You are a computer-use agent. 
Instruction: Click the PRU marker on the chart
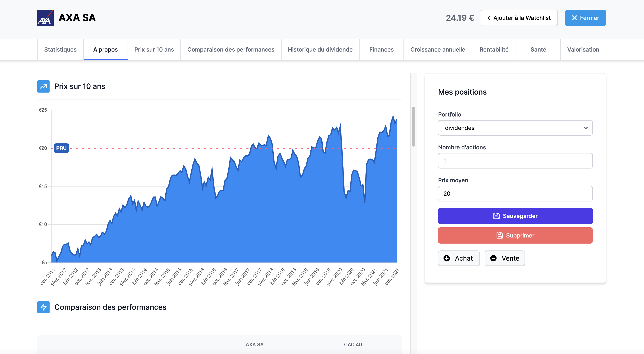[x=61, y=148]
